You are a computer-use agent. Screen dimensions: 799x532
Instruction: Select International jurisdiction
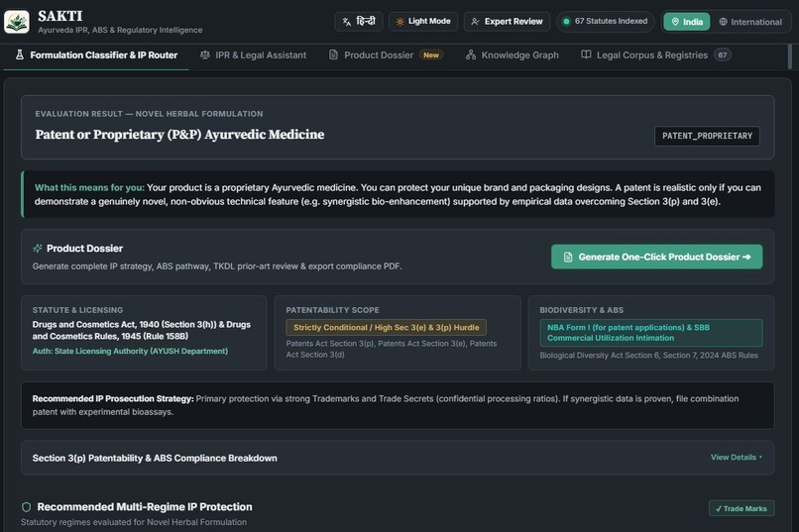pos(750,22)
